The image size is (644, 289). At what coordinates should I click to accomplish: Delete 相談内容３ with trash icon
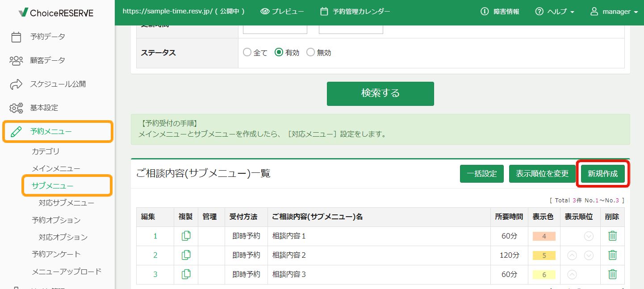click(613, 274)
